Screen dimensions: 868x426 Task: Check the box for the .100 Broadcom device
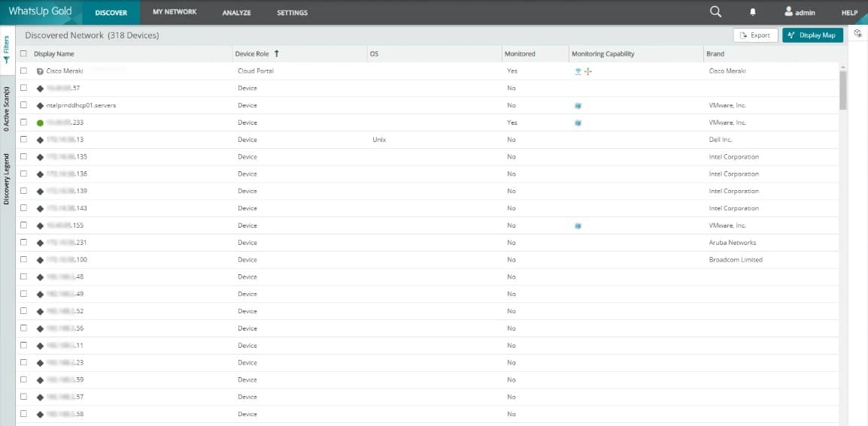click(x=23, y=259)
